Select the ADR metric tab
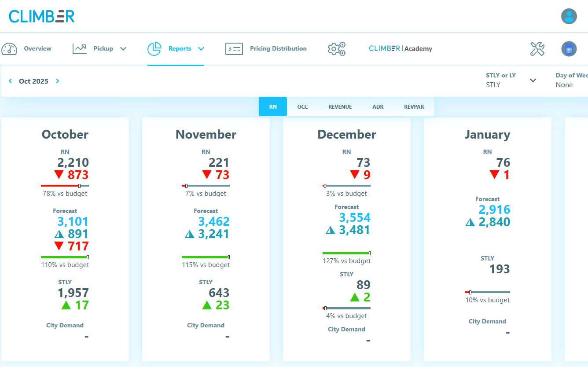 pos(378,106)
